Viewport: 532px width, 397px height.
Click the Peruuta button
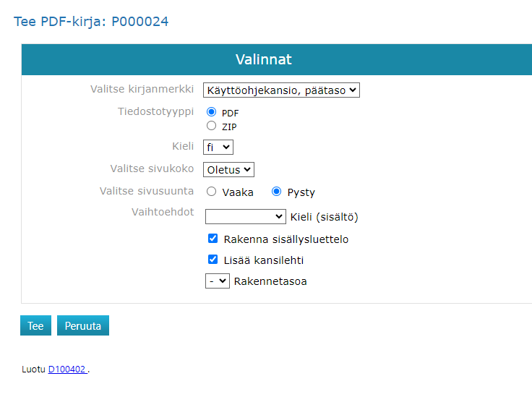(83, 325)
